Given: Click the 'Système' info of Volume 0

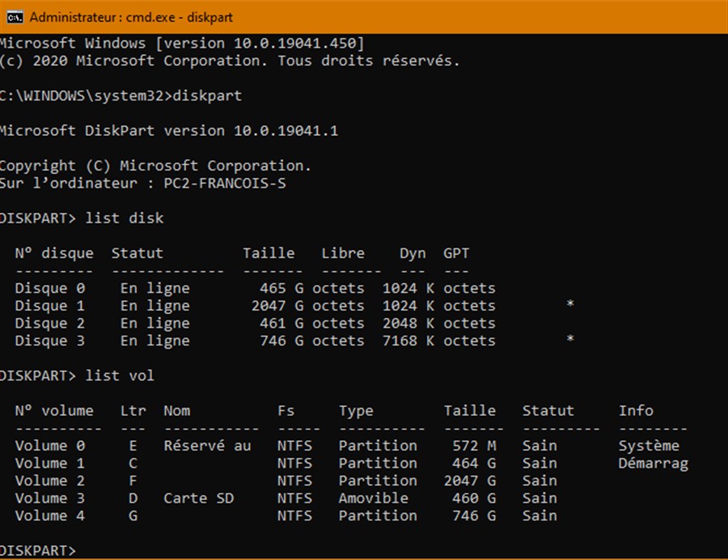Looking at the screenshot, I should point(649,446).
